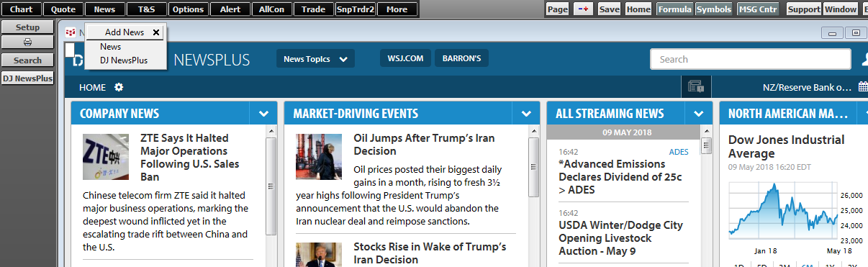Click the Home toolbar button
Viewport: 868px width, 267px height.
(x=638, y=9)
